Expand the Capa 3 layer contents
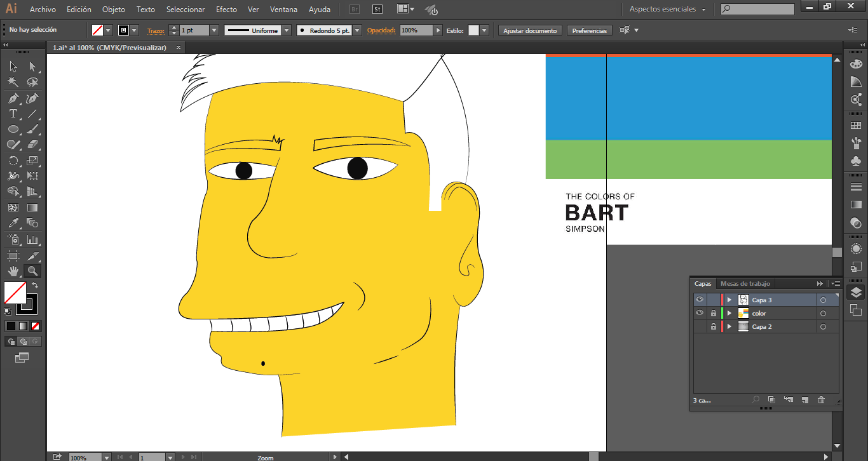 pos(729,300)
